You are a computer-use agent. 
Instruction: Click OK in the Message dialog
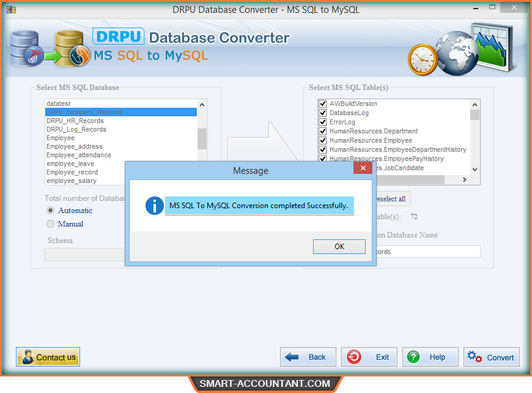pos(339,246)
